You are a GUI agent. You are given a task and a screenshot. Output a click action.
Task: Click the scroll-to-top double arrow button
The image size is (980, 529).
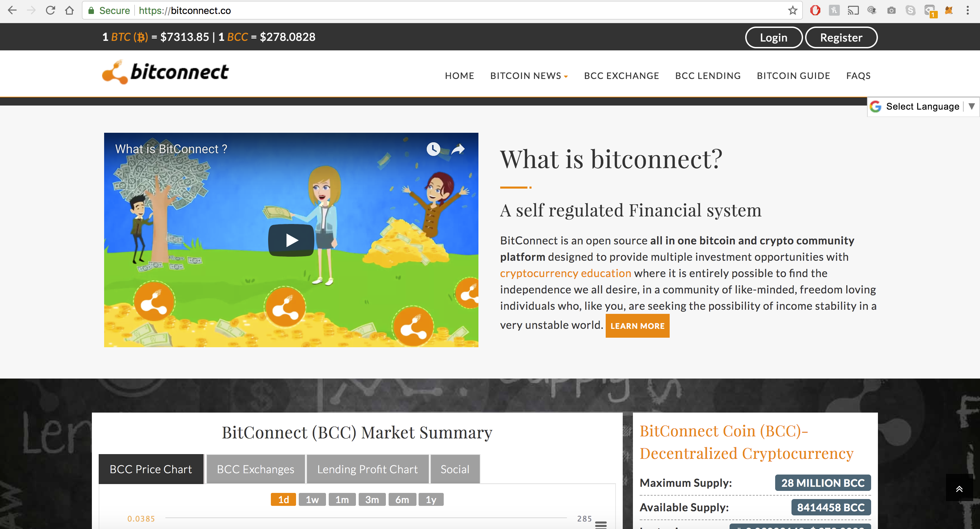click(959, 488)
